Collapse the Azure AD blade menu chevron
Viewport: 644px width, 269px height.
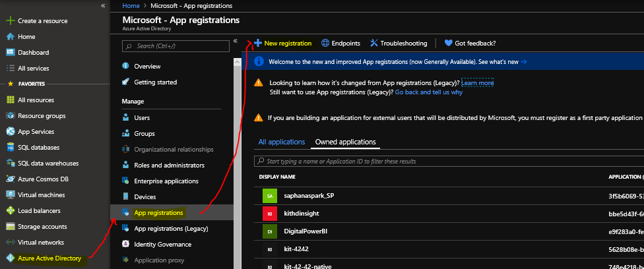coord(236,41)
